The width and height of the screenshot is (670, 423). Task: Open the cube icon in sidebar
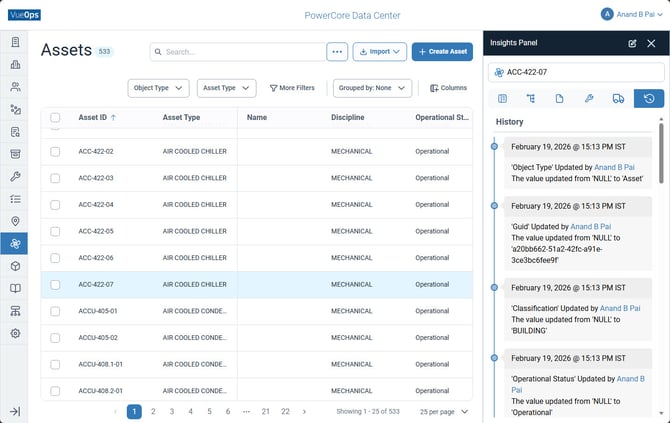[x=15, y=266]
